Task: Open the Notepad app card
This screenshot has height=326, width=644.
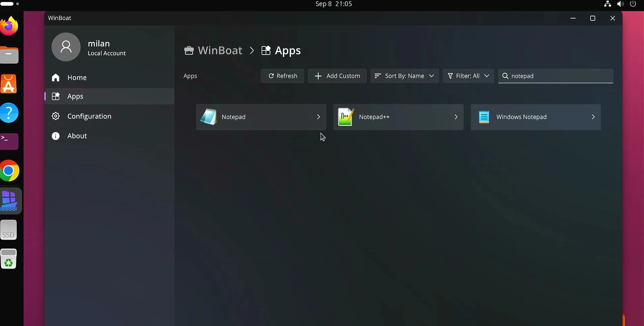Action: point(261,117)
